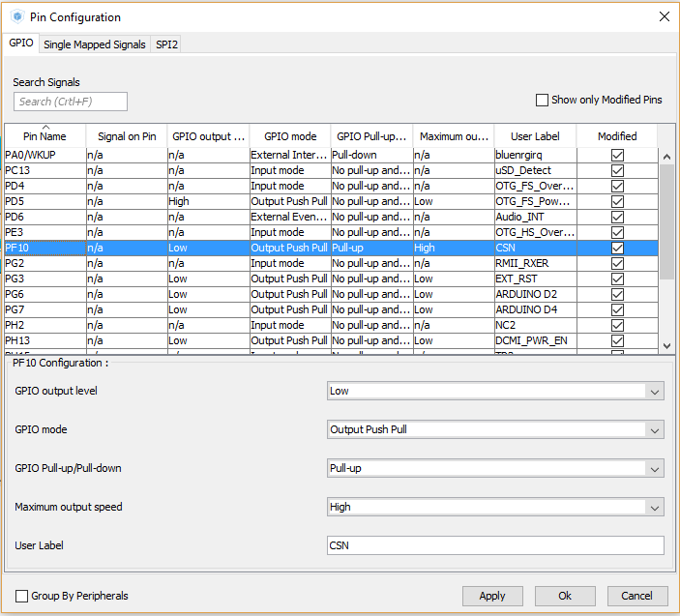Tick the Group By Peripherals checkbox
The width and height of the screenshot is (680, 616).
tap(22, 596)
